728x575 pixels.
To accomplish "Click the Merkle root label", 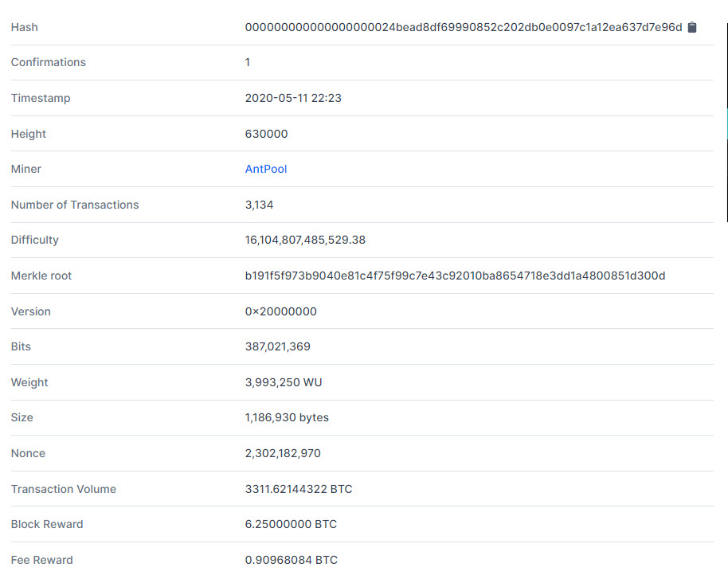I will 41,276.
